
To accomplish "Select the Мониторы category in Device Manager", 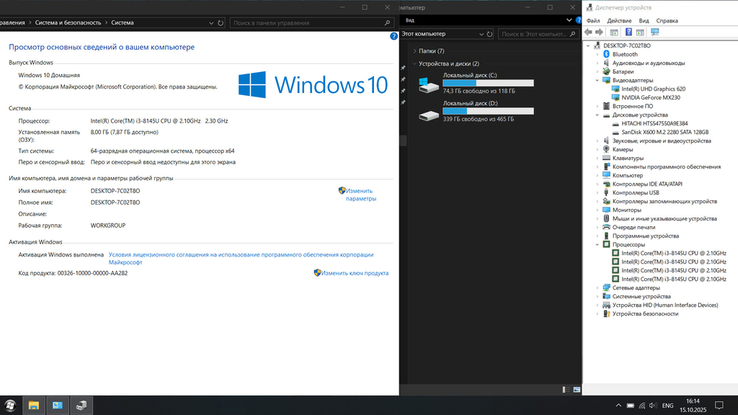I will click(626, 210).
